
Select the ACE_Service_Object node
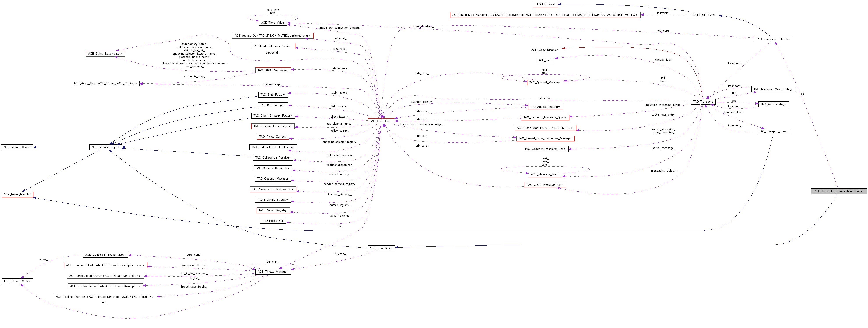[105, 147]
